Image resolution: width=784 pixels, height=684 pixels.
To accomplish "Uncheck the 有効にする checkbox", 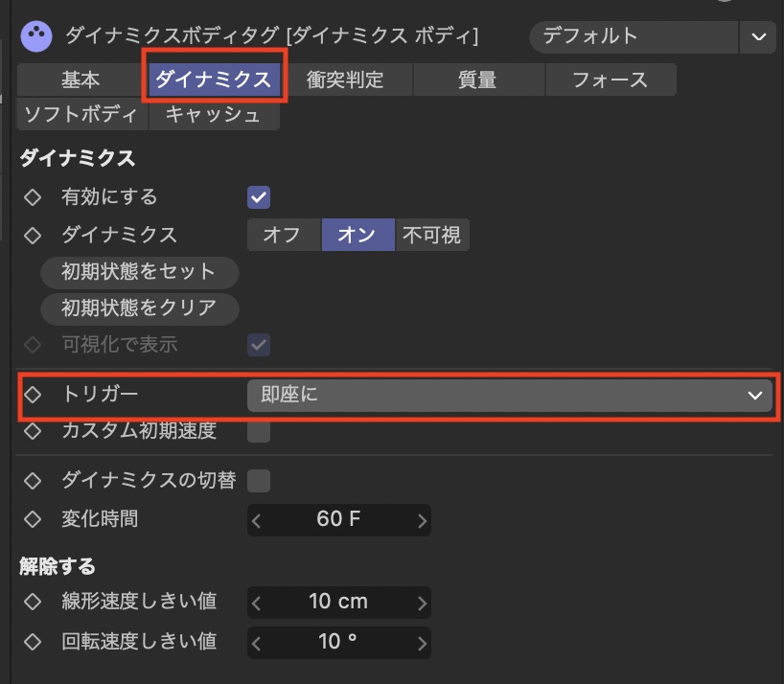I will [259, 197].
